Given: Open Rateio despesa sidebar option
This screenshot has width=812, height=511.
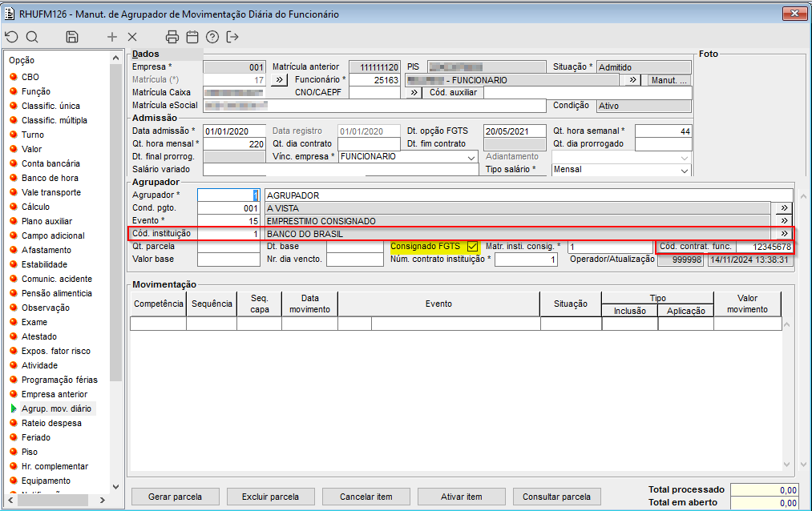Looking at the screenshot, I should coord(51,423).
